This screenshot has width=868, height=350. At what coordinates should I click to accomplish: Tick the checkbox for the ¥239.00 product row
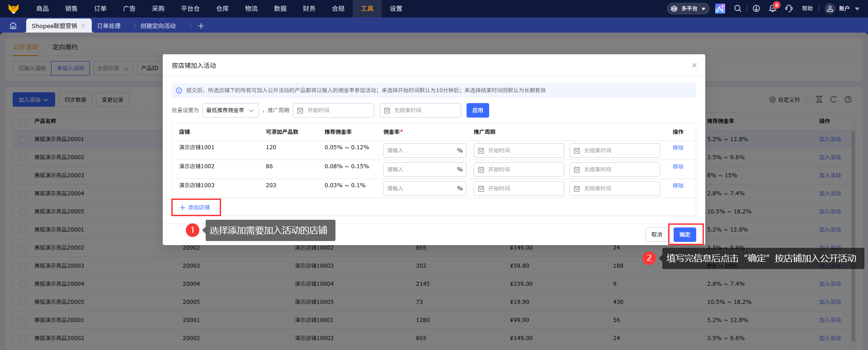(x=23, y=284)
